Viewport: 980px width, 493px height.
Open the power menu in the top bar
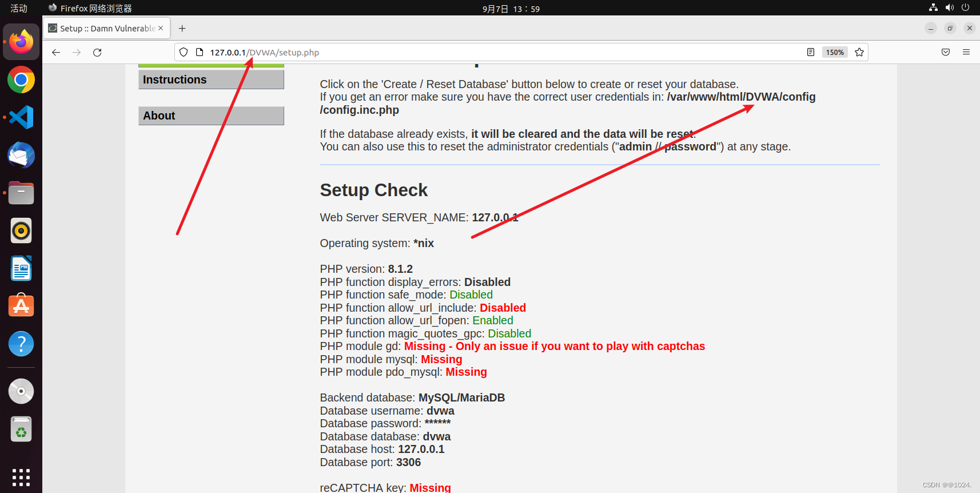click(966, 7)
